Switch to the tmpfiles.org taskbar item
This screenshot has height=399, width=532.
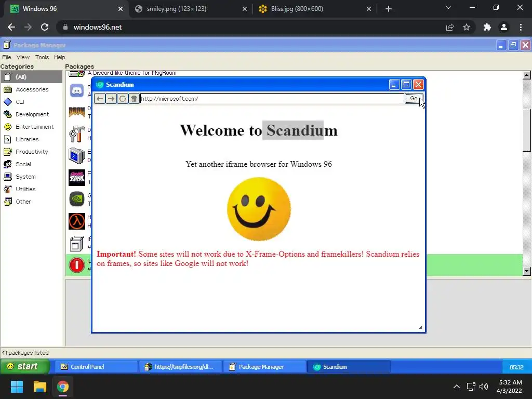pos(180,367)
